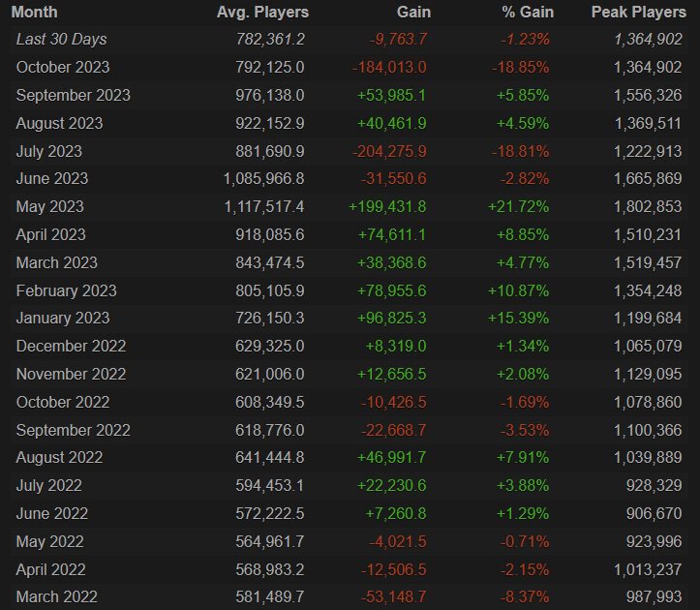Click the 1,802,853 peak players value
This screenshot has width=700, height=610.
click(x=647, y=207)
